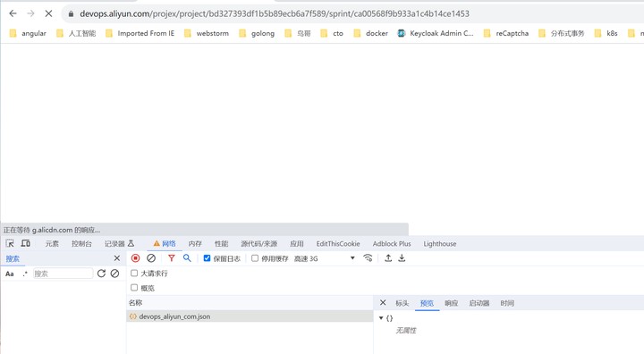Screen dimensions: 644x354
Task: Enable the 停用缓存 checkbox
Action: [255, 258]
